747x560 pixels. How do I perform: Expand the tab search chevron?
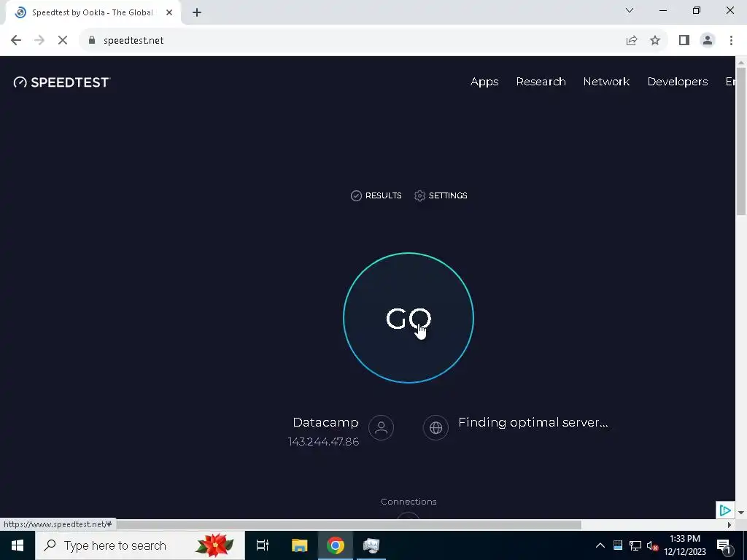coord(630,10)
